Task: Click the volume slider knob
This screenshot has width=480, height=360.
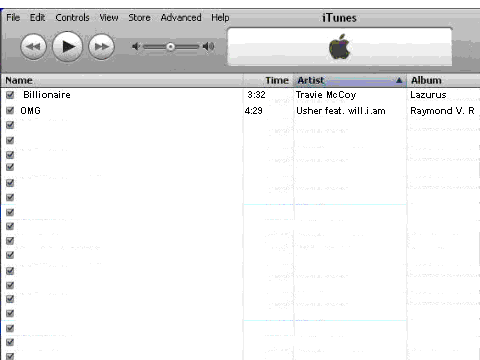Action: pos(170,47)
